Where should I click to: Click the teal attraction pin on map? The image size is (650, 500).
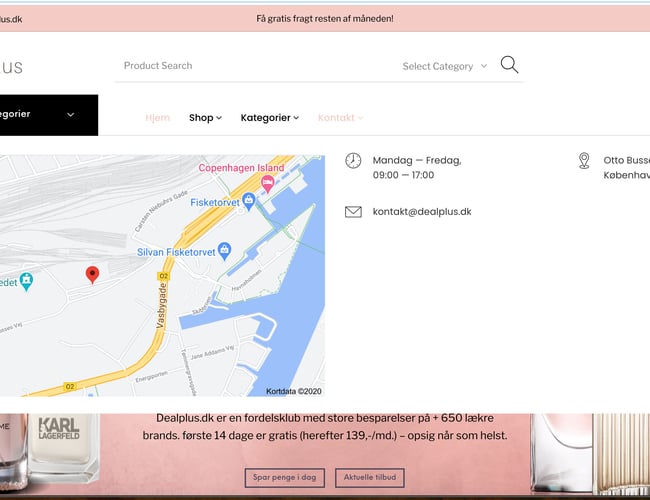(x=26, y=282)
